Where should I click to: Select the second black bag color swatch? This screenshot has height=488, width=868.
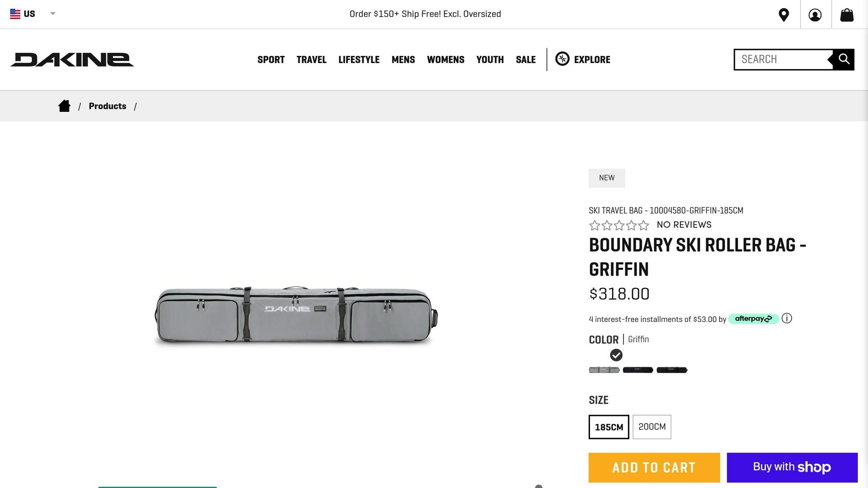point(638,370)
